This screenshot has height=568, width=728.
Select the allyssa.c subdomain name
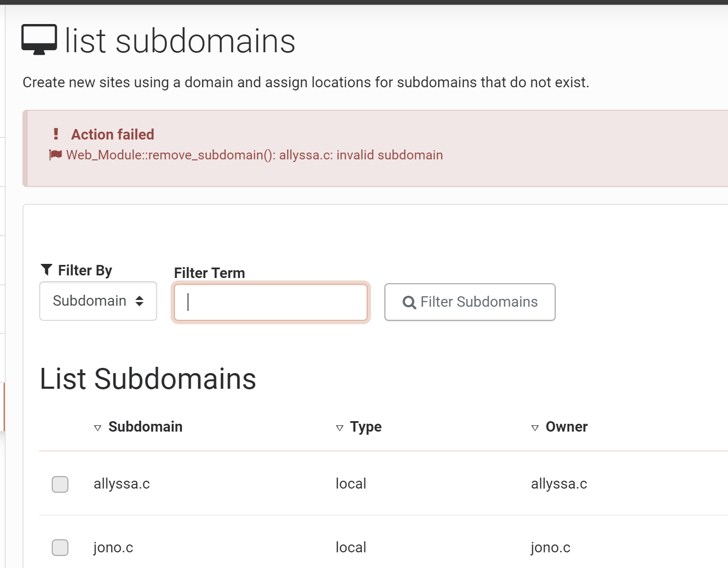click(x=122, y=484)
